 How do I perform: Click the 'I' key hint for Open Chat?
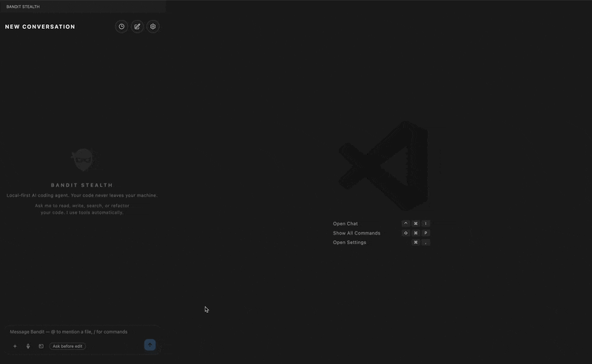pos(425,223)
